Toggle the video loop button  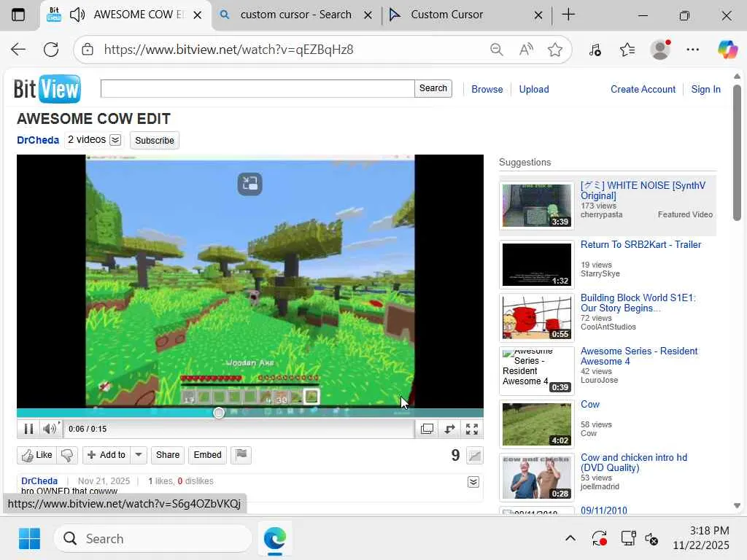(x=449, y=429)
